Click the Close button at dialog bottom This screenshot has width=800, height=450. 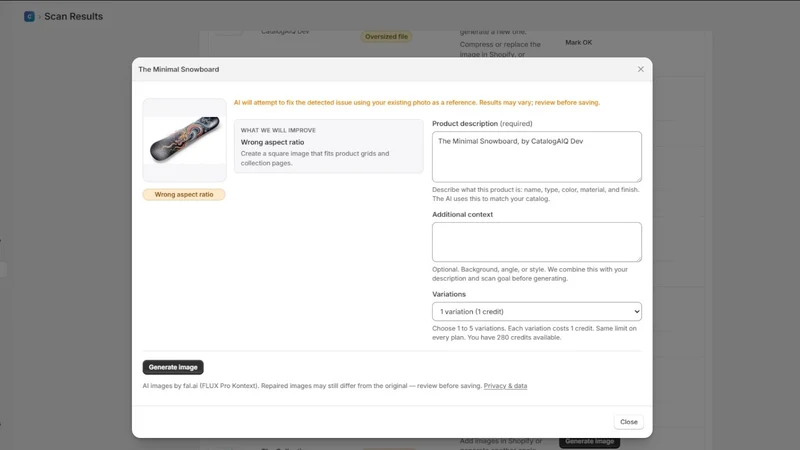click(629, 422)
